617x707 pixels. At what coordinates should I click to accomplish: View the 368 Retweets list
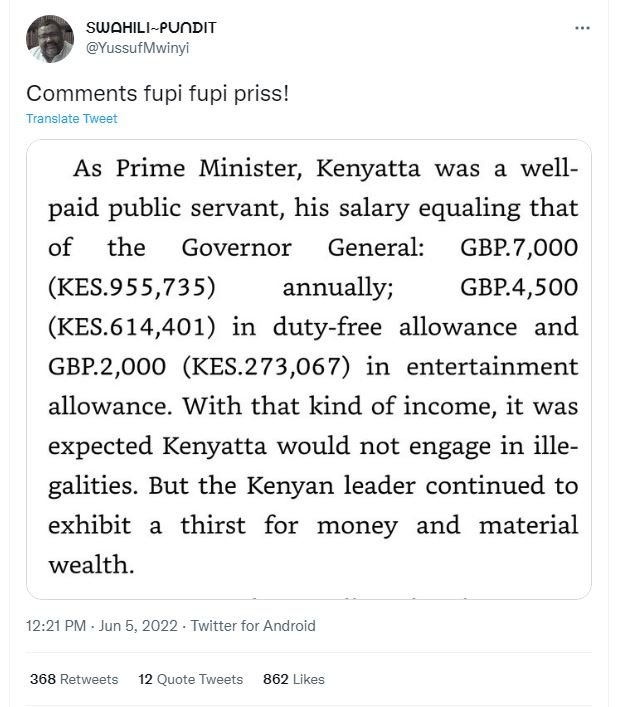pyautogui.click(x=74, y=679)
